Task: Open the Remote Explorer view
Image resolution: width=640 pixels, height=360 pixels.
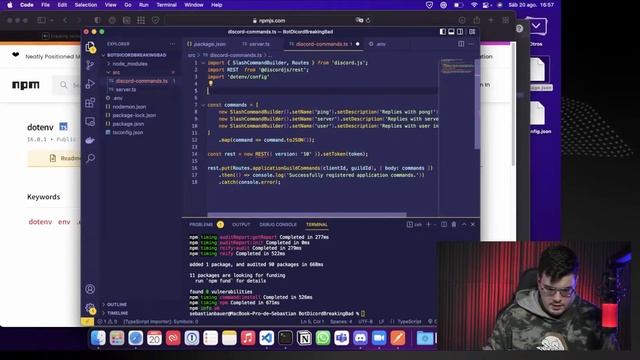Action: click(90, 121)
